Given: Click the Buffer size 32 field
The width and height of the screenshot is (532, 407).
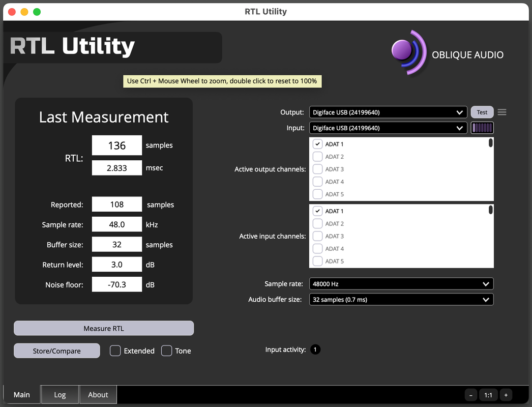Looking at the screenshot, I should (117, 244).
